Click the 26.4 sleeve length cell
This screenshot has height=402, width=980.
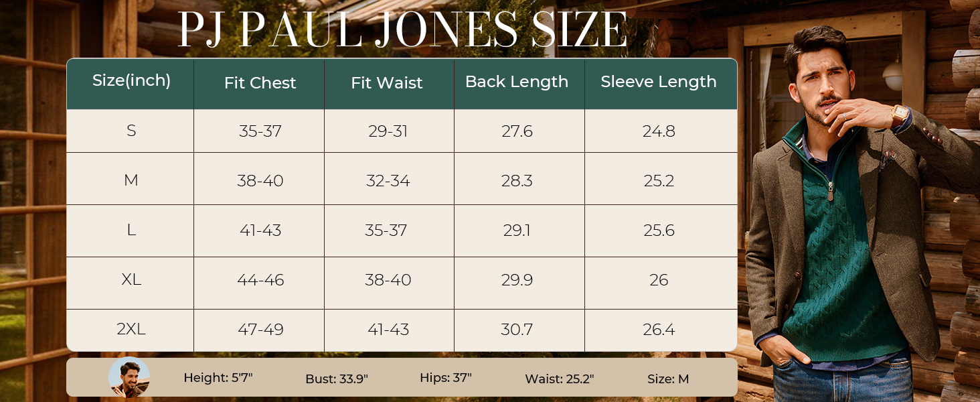(659, 330)
